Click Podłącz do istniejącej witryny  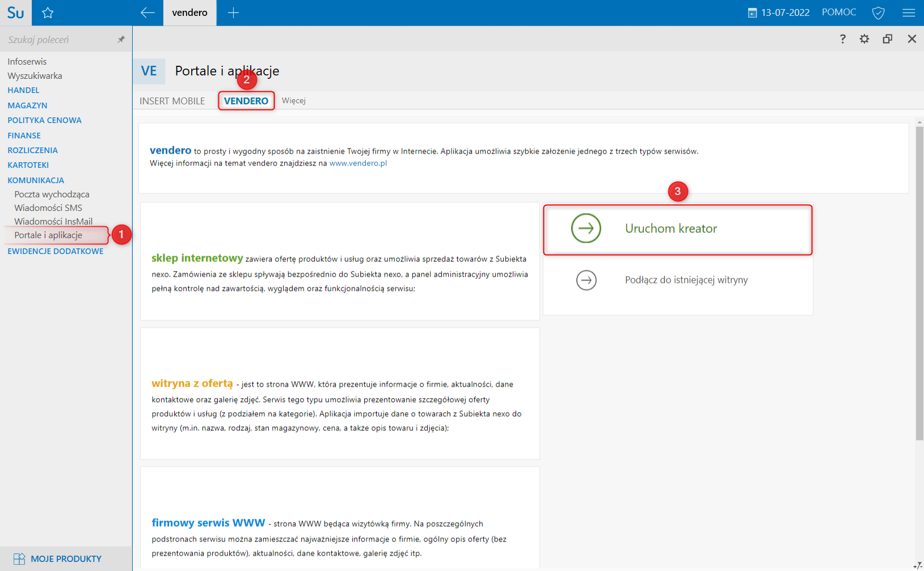tap(686, 280)
